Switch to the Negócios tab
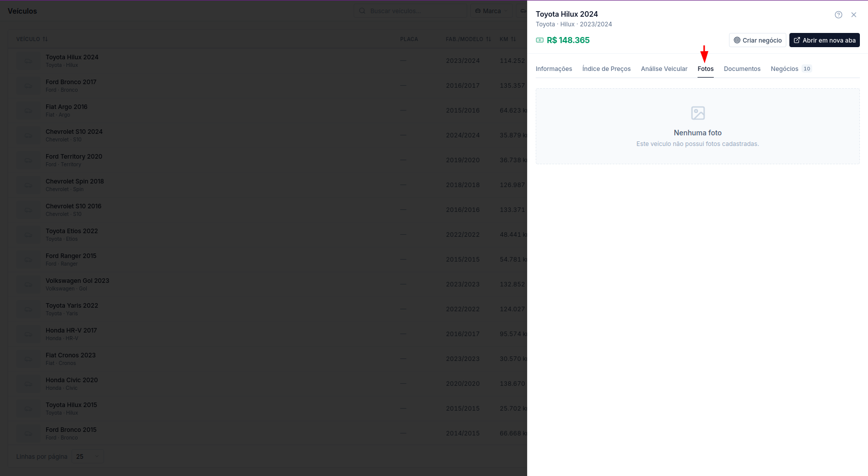The height and width of the screenshot is (476, 868). point(791,69)
